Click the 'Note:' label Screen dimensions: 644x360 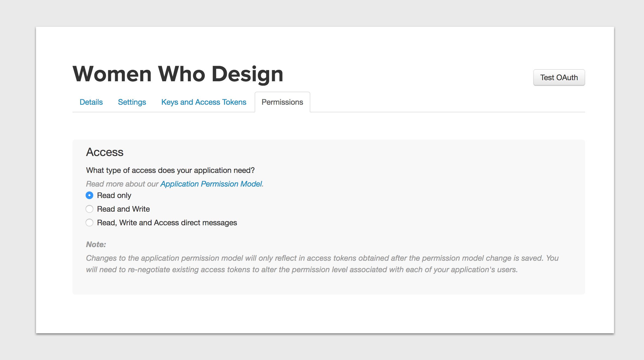96,244
